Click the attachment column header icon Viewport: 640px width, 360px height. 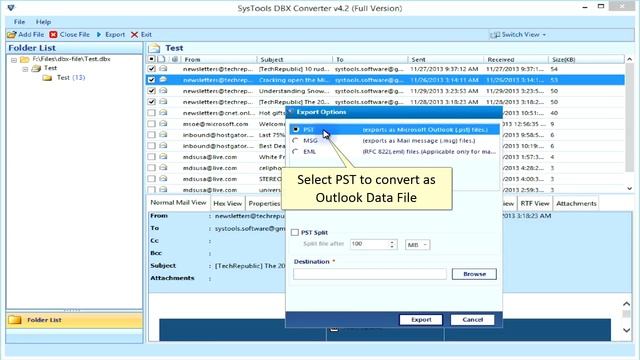[175, 59]
